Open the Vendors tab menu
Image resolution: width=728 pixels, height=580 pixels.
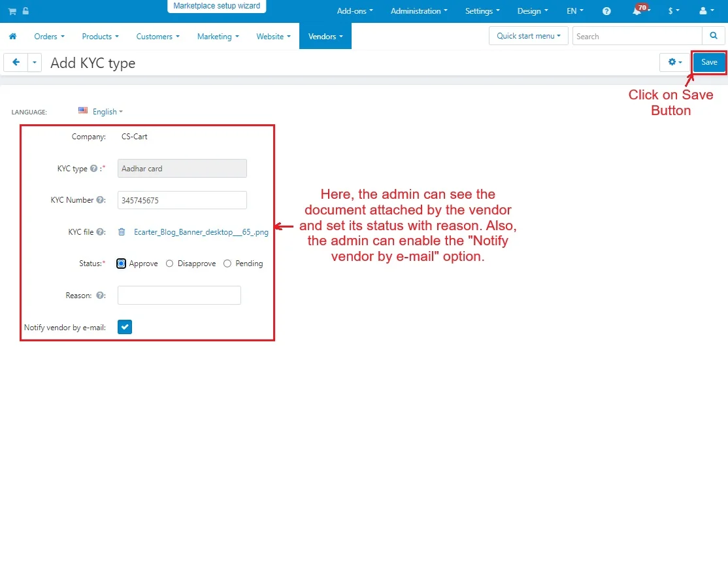click(x=325, y=37)
